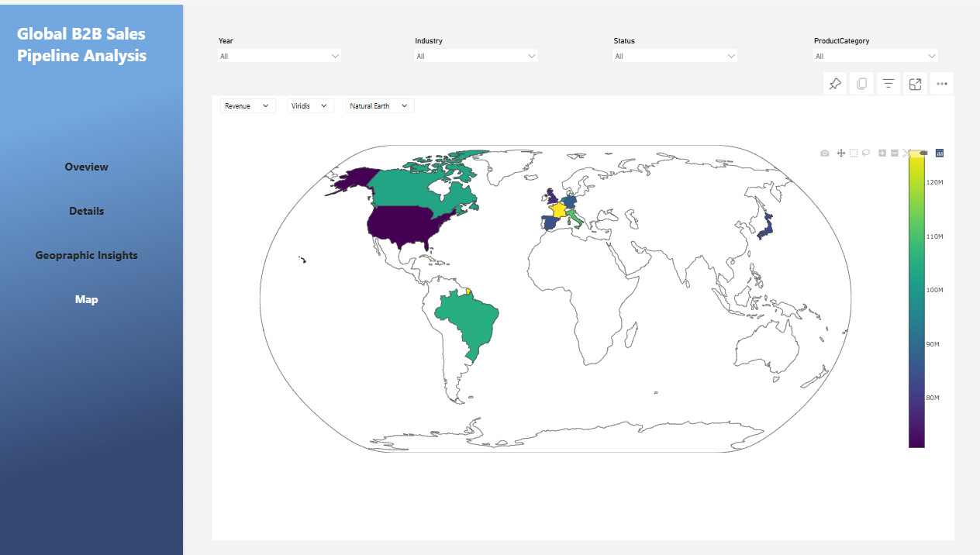Select the Pan tool in the modebar

(840, 153)
